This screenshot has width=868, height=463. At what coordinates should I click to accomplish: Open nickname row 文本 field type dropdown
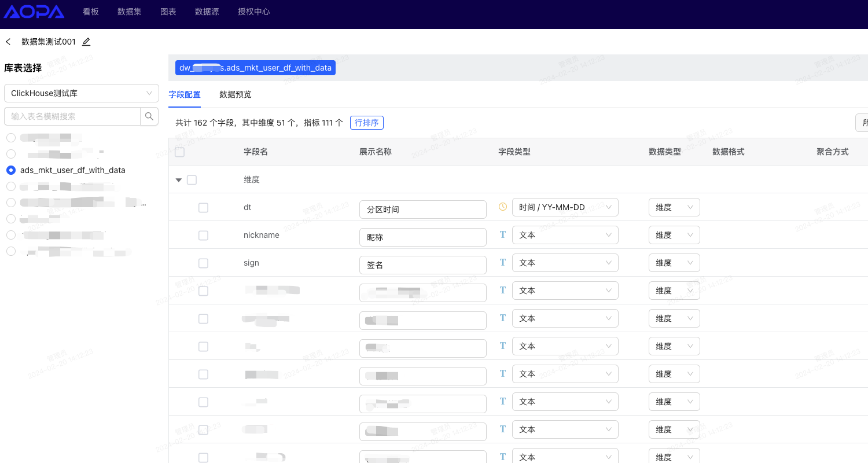(x=565, y=235)
